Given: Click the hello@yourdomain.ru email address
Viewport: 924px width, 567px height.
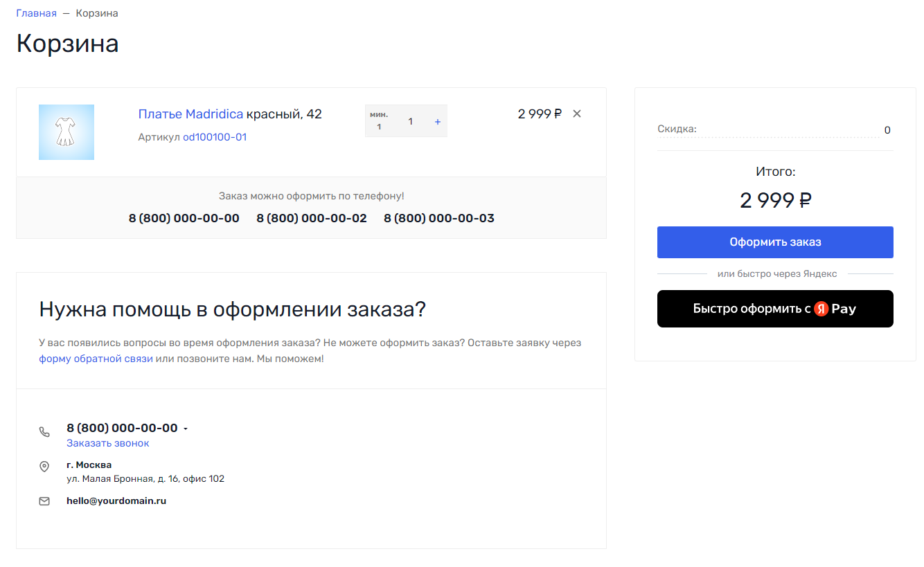Looking at the screenshot, I should 116,501.
